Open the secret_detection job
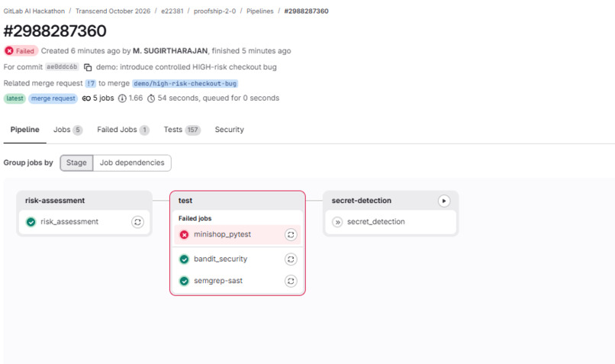Viewport: 615px width, 364px height. pos(375,222)
